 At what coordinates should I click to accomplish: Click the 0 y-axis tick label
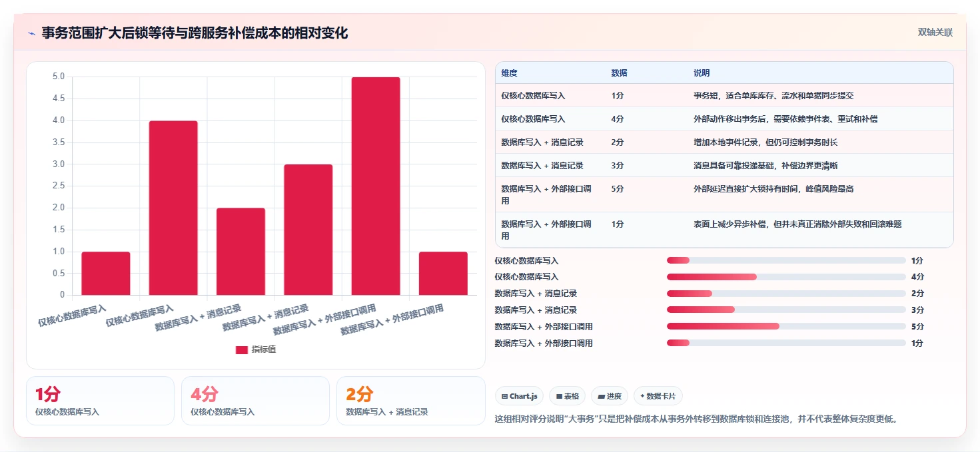63,295
